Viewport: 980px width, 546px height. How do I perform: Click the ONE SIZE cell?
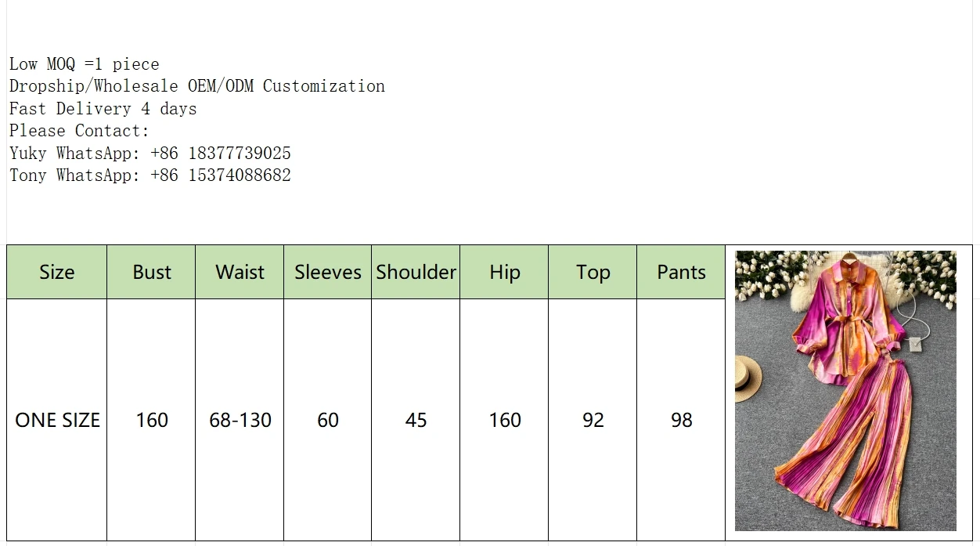pos(57,420)
